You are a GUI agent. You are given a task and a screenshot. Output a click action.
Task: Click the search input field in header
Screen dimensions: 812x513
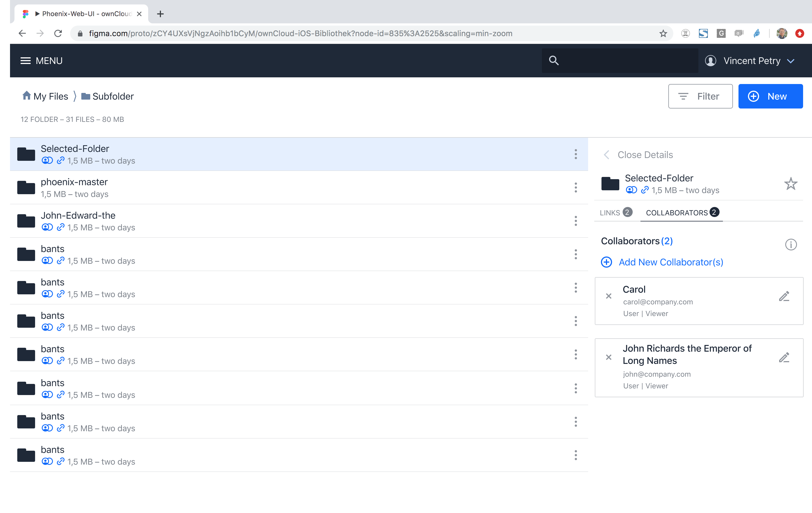click(620, 61)
